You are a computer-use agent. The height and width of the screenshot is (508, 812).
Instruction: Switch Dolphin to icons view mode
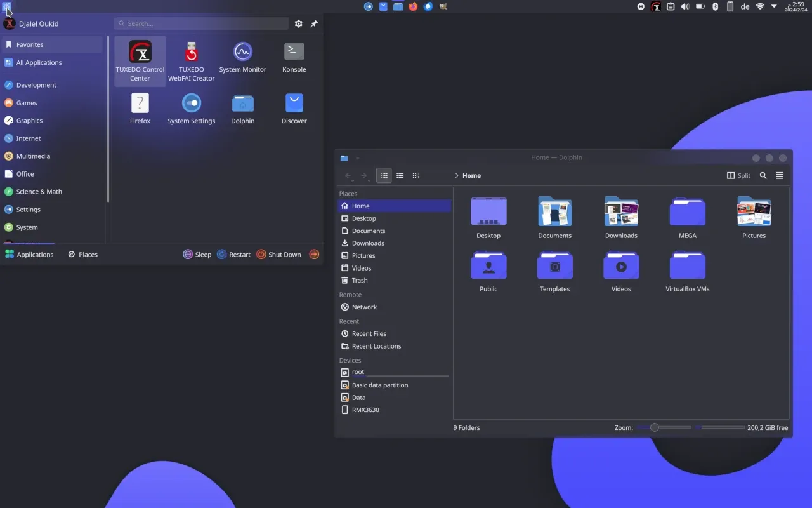(x=384, y=176)
